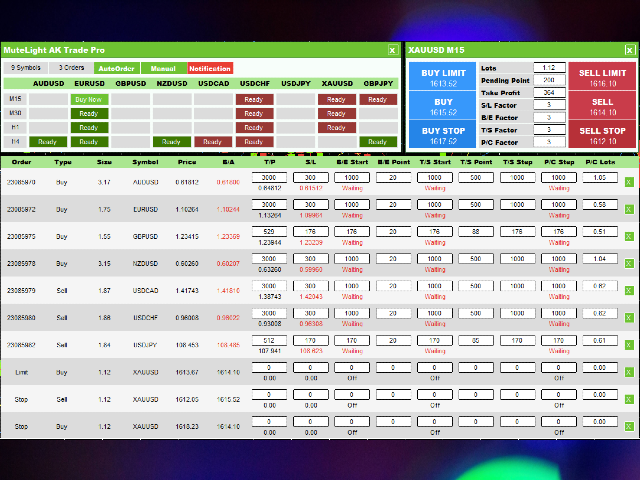
Task: Open the 9 Symbols tab
Action: 26,68
